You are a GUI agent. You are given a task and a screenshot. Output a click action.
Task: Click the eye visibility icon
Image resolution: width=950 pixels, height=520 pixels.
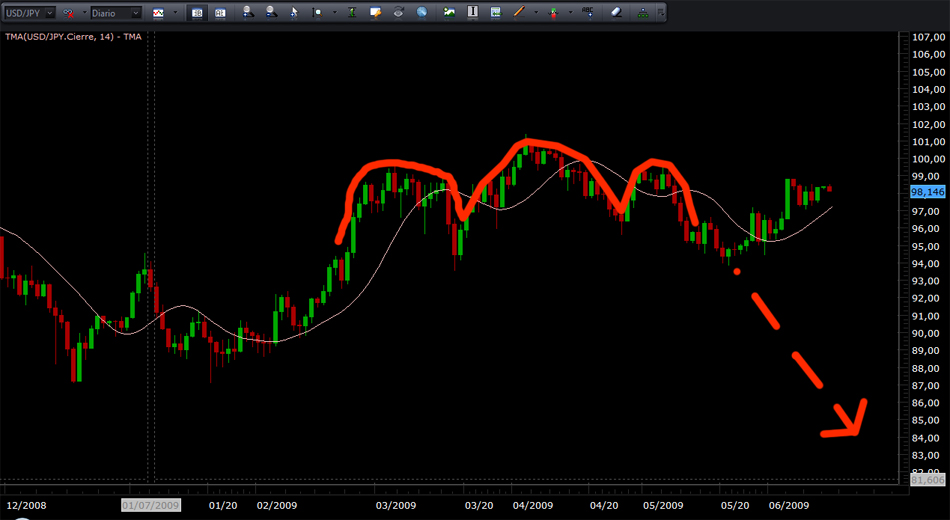[x=399, y=14]
